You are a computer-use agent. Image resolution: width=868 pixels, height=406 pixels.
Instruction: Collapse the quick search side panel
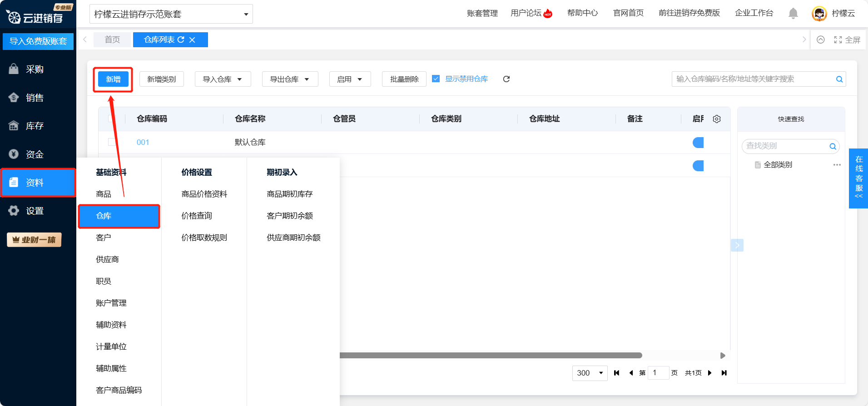point(737,246)
